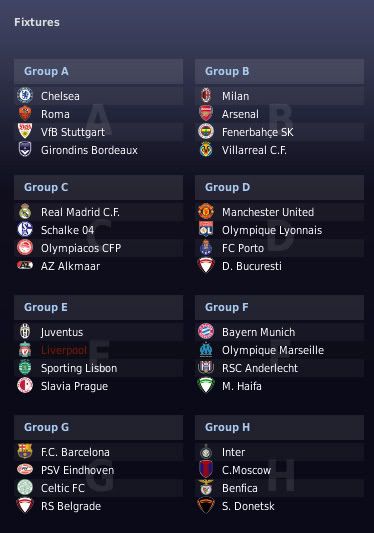Select the Olympique Marseille logo
Viewport: 374px width, 533px height.
[x=206, y=349]
